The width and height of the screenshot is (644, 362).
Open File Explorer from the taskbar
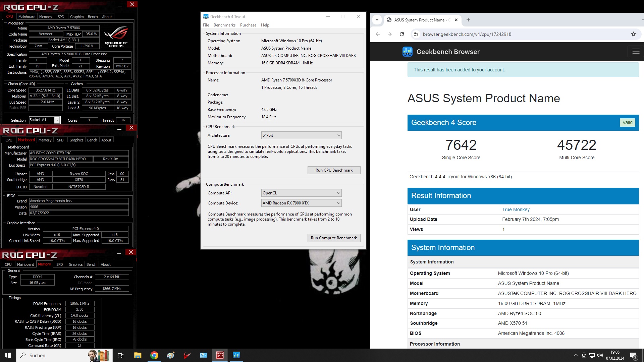click(x=138, y=355)
